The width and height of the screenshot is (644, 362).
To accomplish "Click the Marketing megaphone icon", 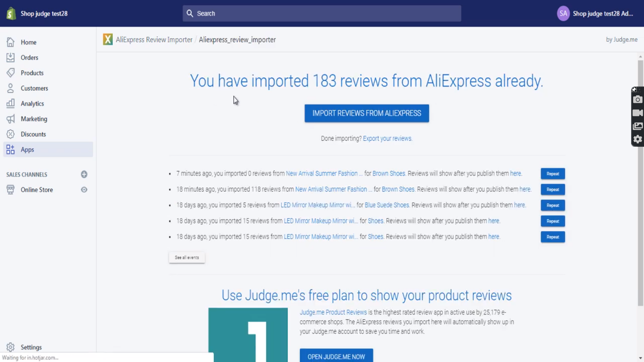I will (x=10, y=119).
